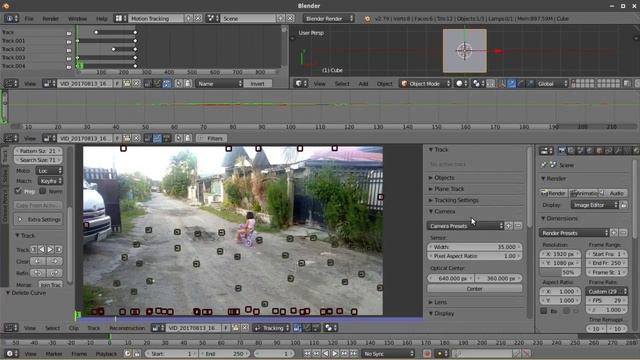Refine selected markers forwards

55,273
